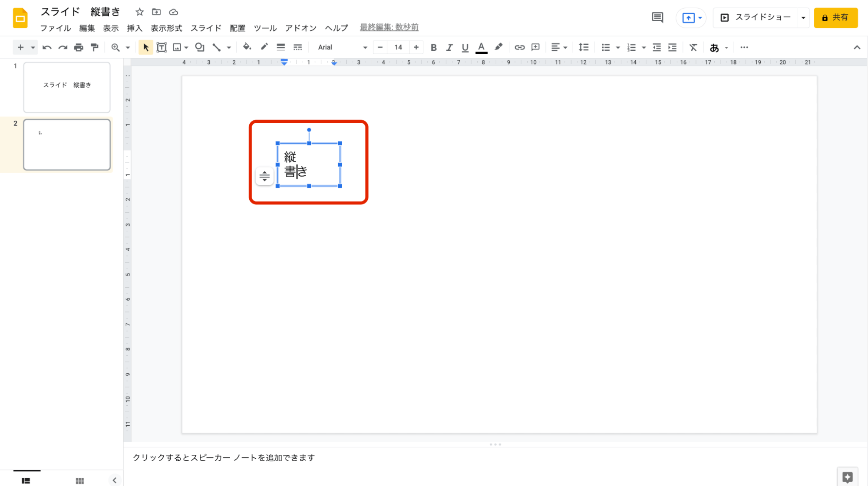Screen dimensions: 868x486
Task: Open text alignment dropdown
Action: click(x=559, y=47)
